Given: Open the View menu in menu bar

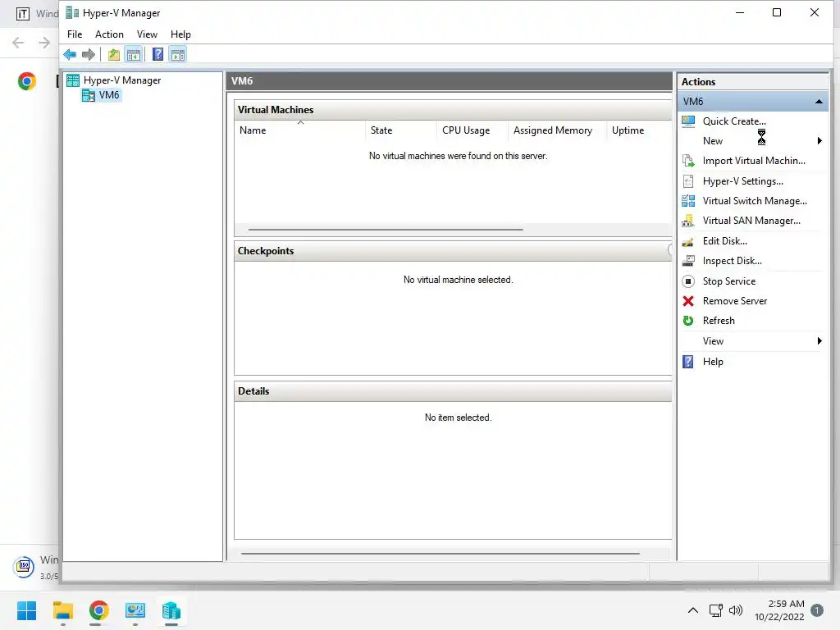Looking at the screenshot, I should click(x=147, y=34).
